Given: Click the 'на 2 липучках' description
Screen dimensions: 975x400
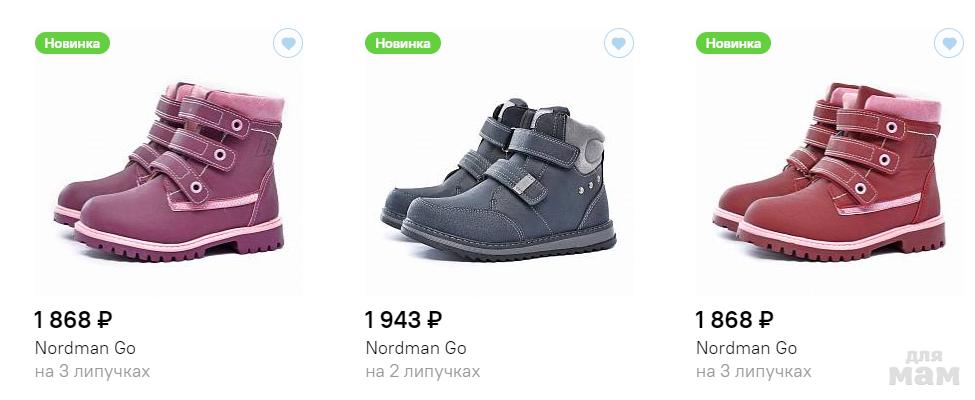Looking at the screenshot, I should click(423, 372).
